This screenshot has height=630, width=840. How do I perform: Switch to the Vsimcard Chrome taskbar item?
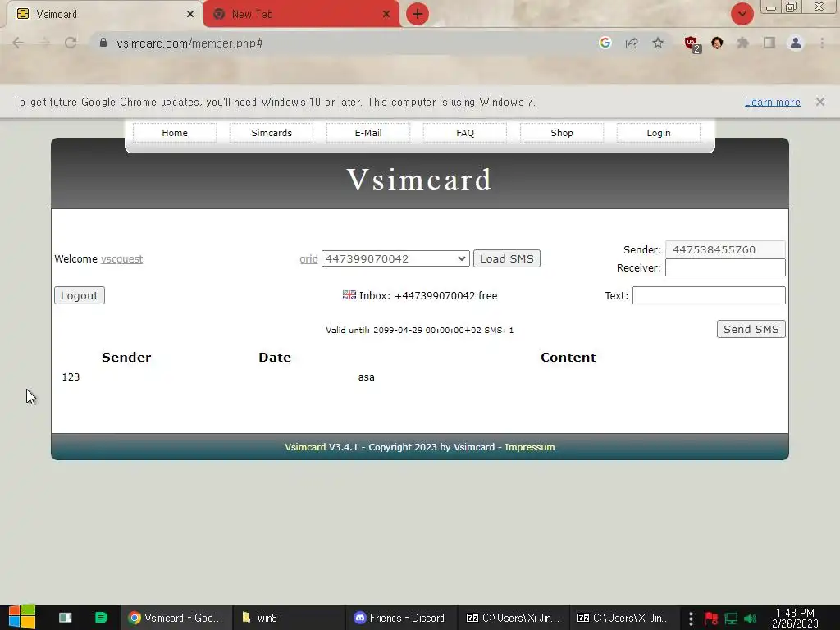[176, 618]
